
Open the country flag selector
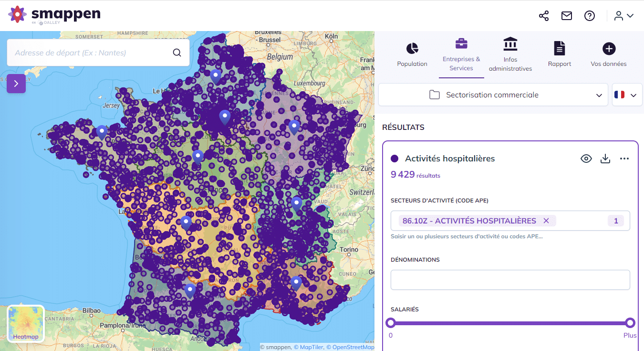coord(627,95)
